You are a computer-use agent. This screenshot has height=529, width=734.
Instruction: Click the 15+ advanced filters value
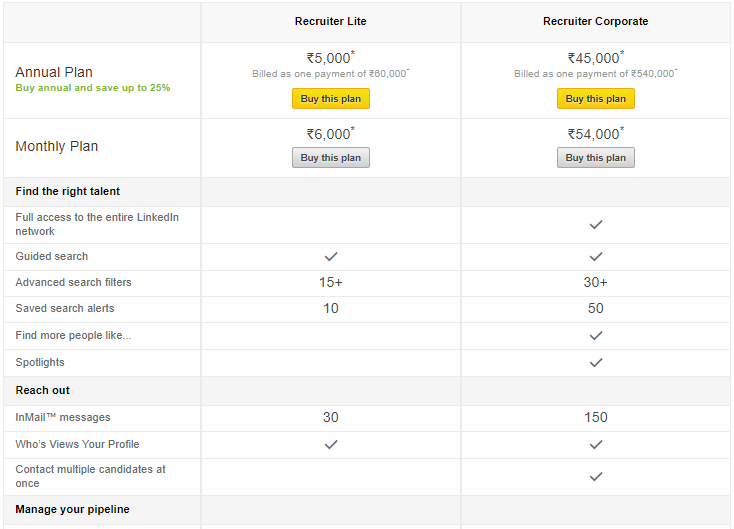(x=330, y=282)
